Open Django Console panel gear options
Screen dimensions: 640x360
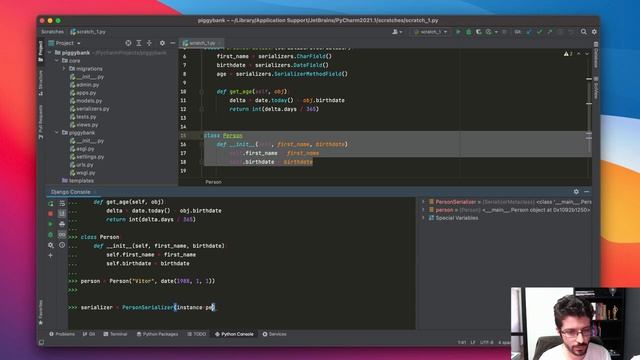(576, 191)
